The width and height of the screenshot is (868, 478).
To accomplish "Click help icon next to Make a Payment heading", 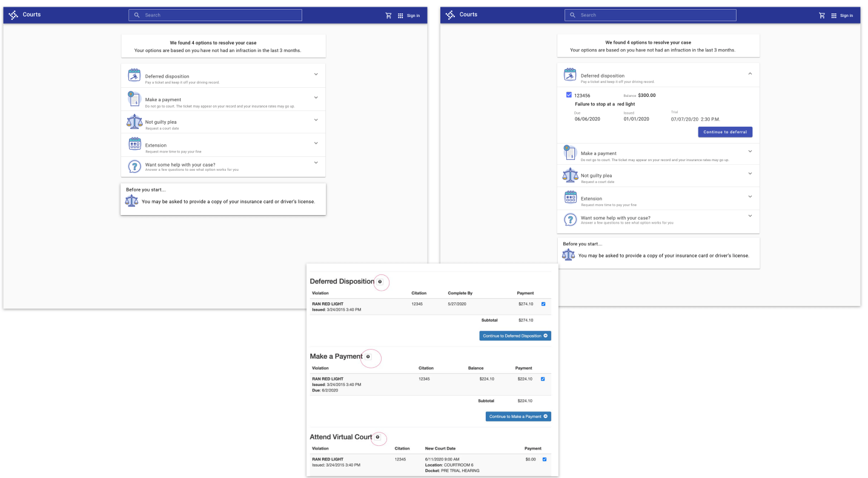I will point(368,357).
